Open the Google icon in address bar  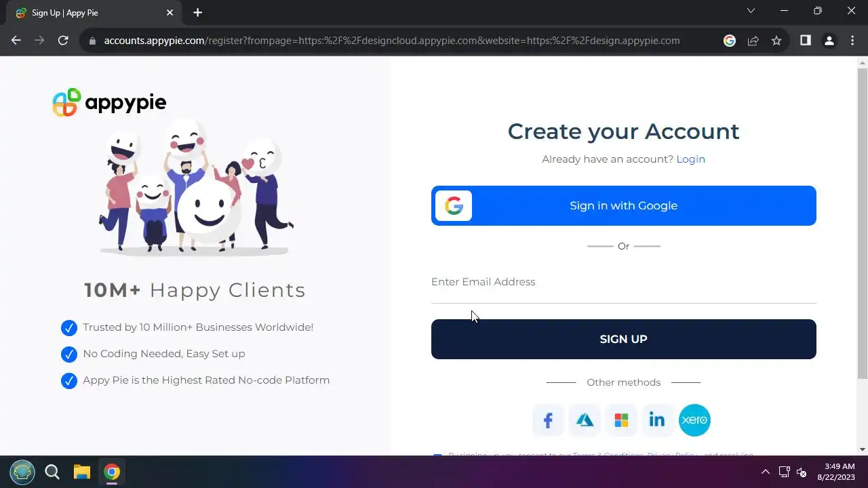pos(730,41)
